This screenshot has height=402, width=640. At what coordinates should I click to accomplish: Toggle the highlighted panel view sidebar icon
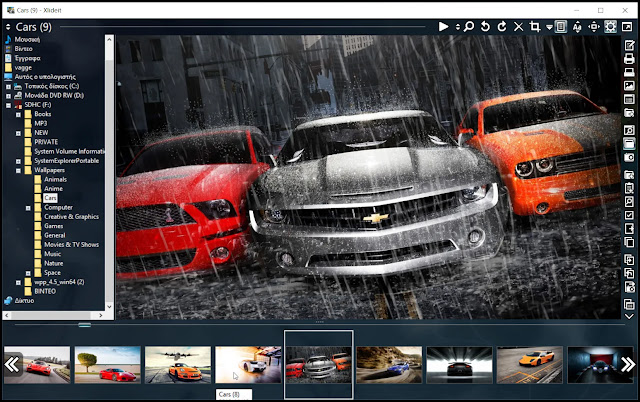[629, 144]
